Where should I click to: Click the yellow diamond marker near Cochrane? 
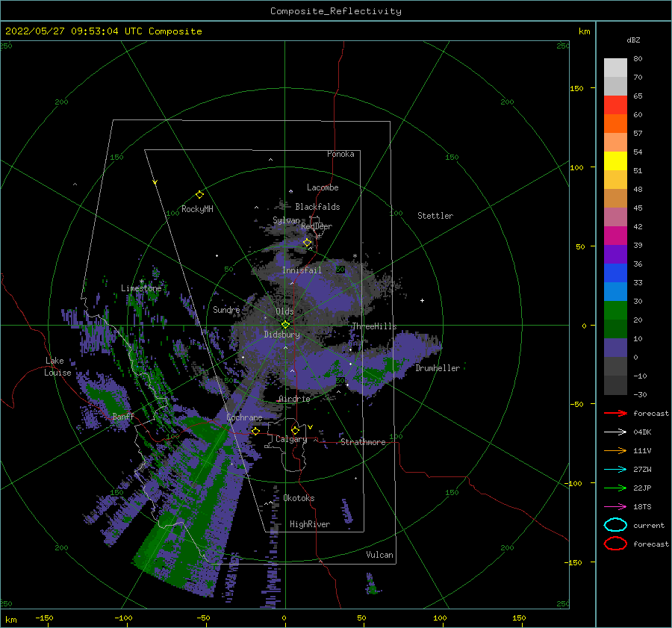pyautogui.click(x=255, y=431)
